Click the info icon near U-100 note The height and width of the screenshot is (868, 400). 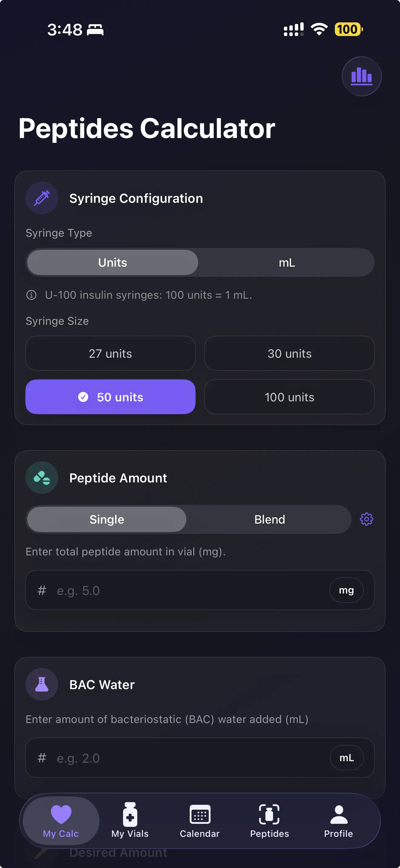click(32, 295)
